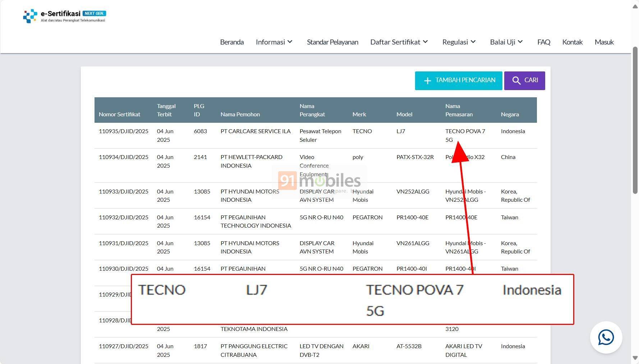Click AT-5532B model cell

tap(409, 346)
